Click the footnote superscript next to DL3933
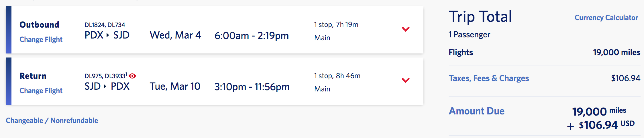644x138 pixels. point(126,74)
